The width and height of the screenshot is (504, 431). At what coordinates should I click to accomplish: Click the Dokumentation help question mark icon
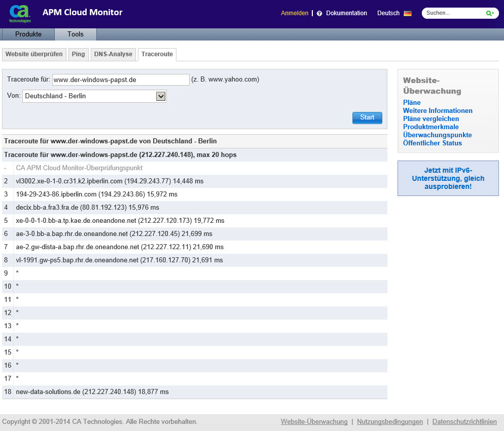coord(319,14)
